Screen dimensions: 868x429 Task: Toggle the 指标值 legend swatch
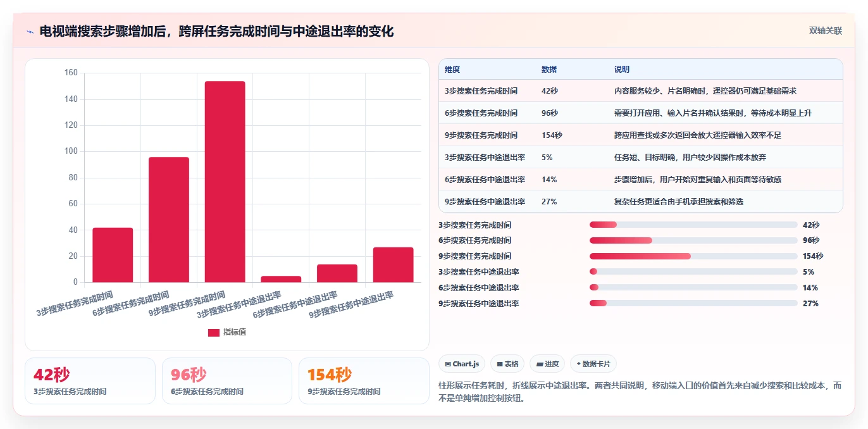tap(214, 332)
